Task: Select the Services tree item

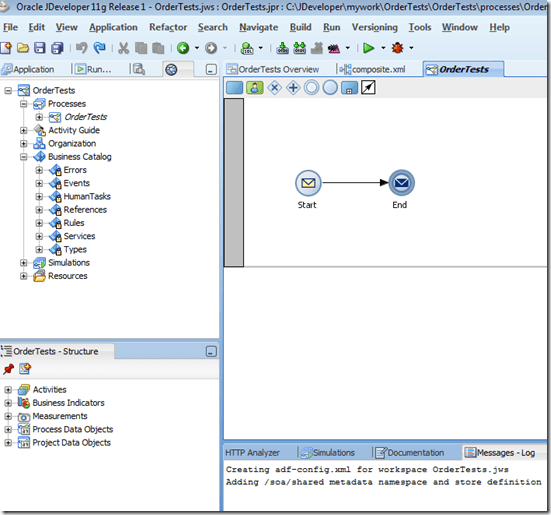Action: click(x=79, y=236)
